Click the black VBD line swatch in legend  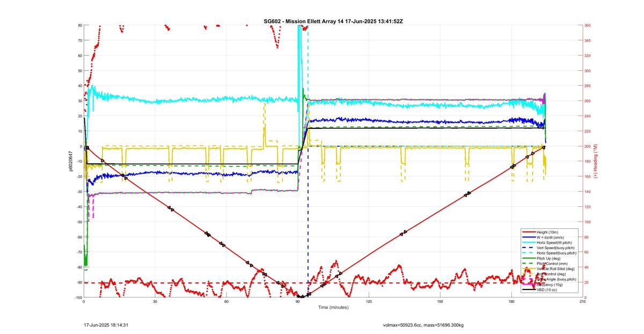pos(529,290)
